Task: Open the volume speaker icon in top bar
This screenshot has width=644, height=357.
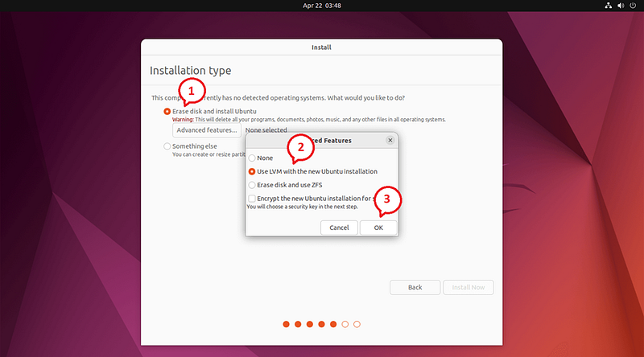Action: coord(621,6)
